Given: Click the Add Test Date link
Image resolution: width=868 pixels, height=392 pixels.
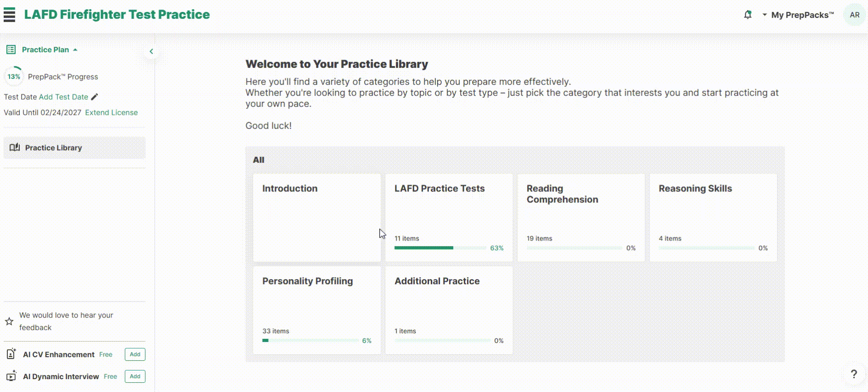Looking at the screenshot, I should click(x=63, y=97).
